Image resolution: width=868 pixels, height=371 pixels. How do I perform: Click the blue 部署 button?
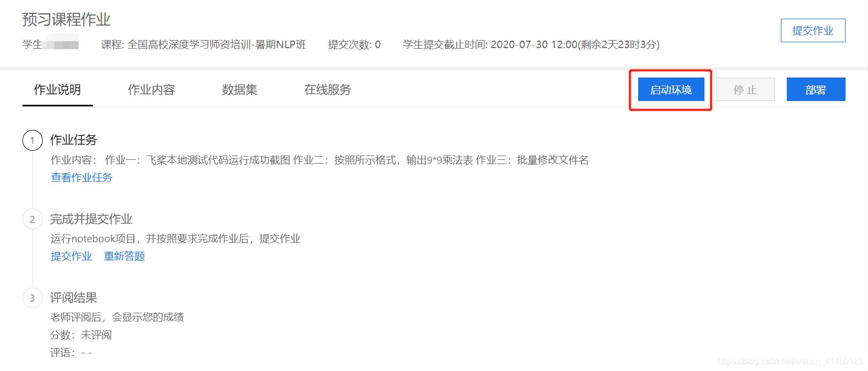coord(816,90)
